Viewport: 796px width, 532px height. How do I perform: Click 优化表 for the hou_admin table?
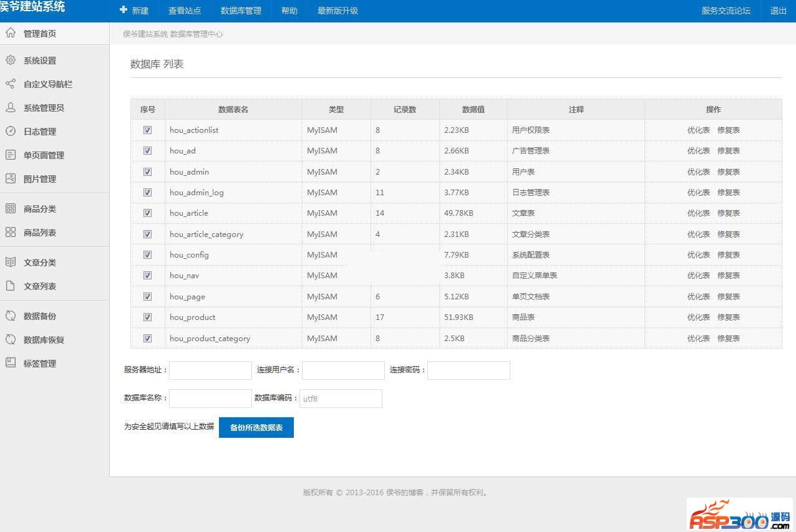(698, 172)
